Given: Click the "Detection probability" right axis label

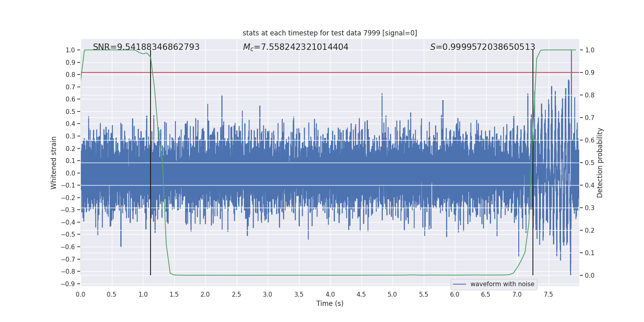Looking at the screenshot, I should [x=600, y=163].
